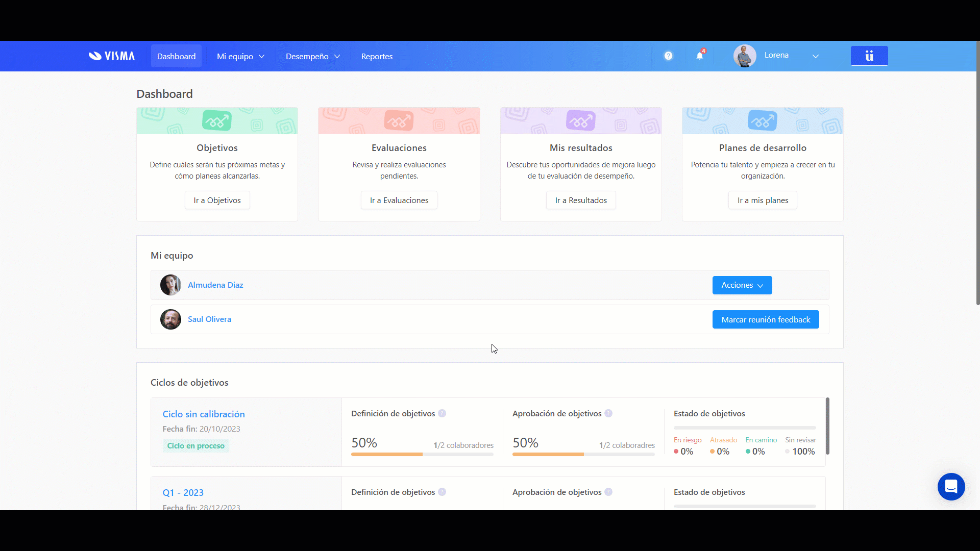
Task: Select the Dashboard nav item
Action: 176,56
